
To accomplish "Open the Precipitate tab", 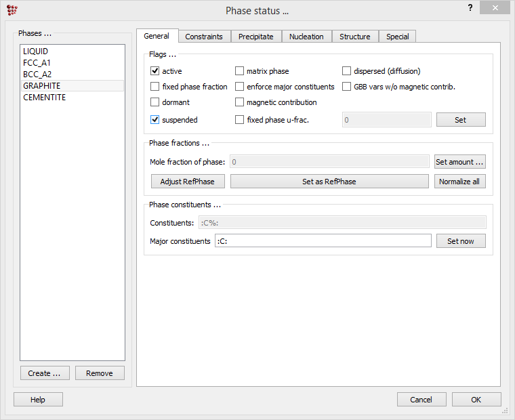I will [255, 37].
